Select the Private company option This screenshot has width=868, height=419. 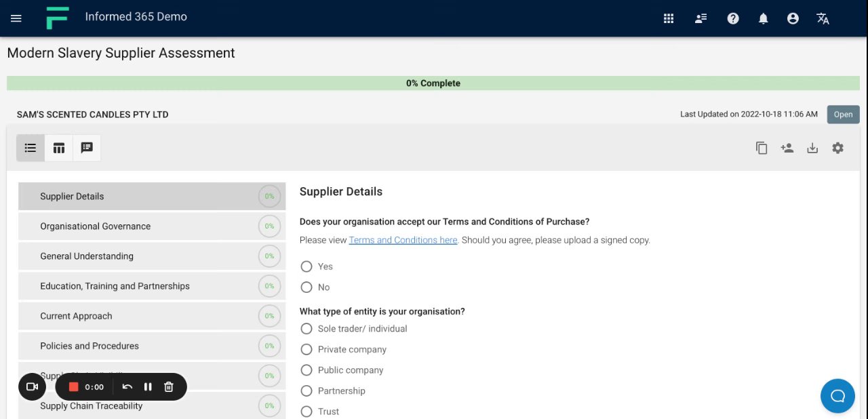307,349
